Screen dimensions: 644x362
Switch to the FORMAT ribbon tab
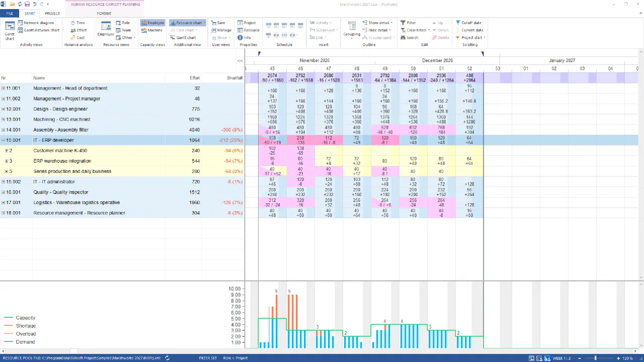(104, 14)
